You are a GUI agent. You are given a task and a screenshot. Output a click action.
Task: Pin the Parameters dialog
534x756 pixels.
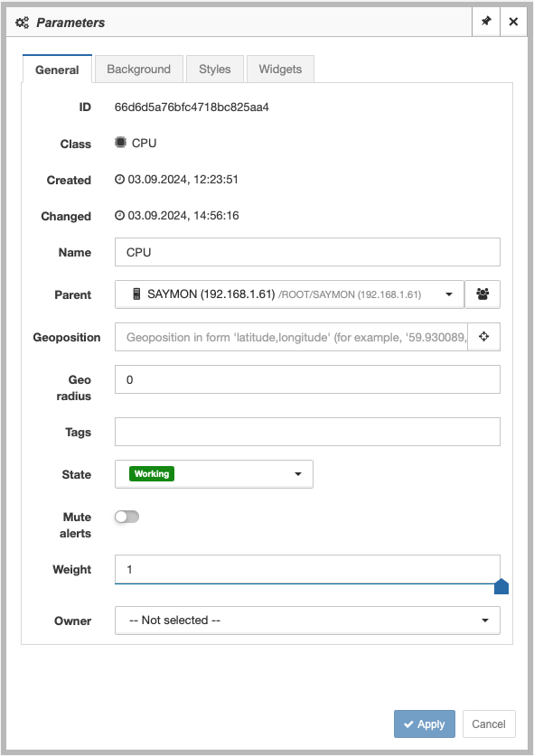pos(486,22)
